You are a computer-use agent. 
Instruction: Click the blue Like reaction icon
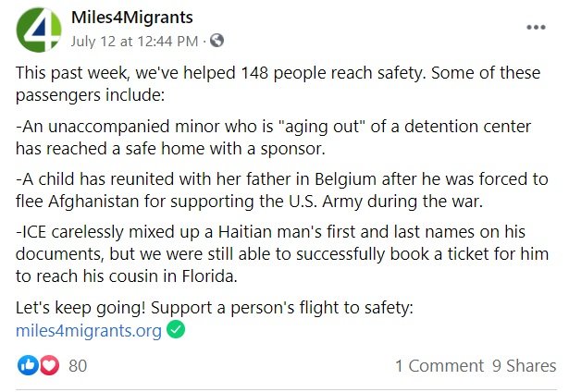[29, 365]
